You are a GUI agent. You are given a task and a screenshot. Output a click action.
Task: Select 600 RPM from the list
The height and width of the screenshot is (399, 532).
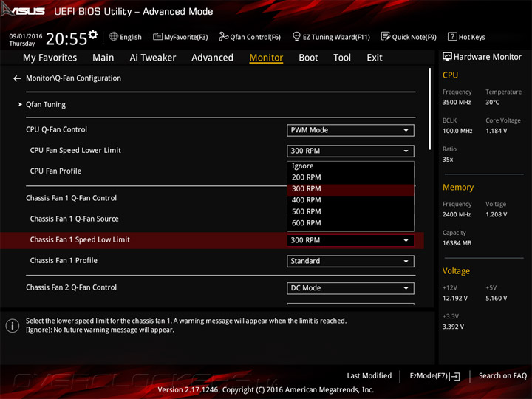coord(350,223)
